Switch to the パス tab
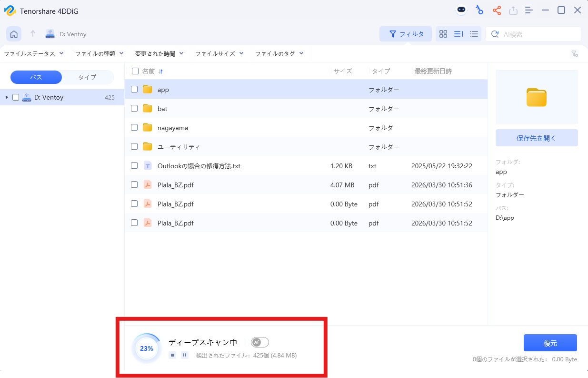The image size is (588, 378). [x=36, y=77]
